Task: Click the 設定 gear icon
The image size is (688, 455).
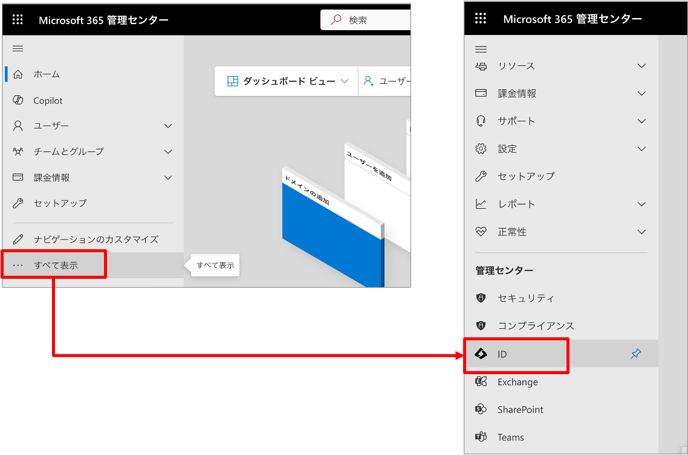Action: click(x=481, y=149)
